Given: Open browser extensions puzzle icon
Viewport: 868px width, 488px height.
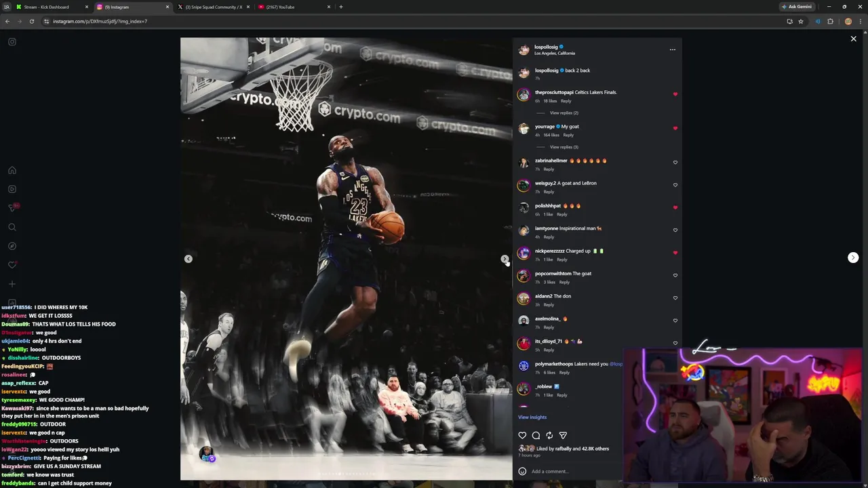Looking at the screenshot, I should click(x=830, y=21).
